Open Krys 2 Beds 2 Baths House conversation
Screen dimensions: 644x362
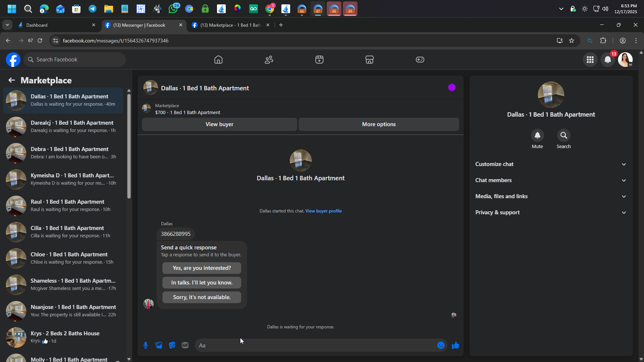[63, 337]
